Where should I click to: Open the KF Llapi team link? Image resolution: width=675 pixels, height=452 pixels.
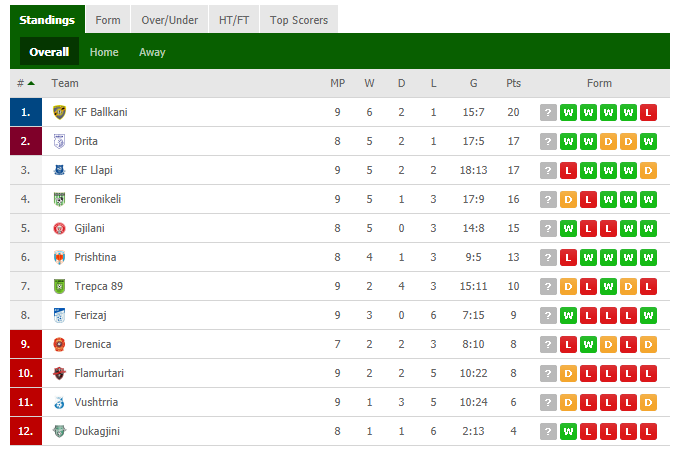click(93, 170)
